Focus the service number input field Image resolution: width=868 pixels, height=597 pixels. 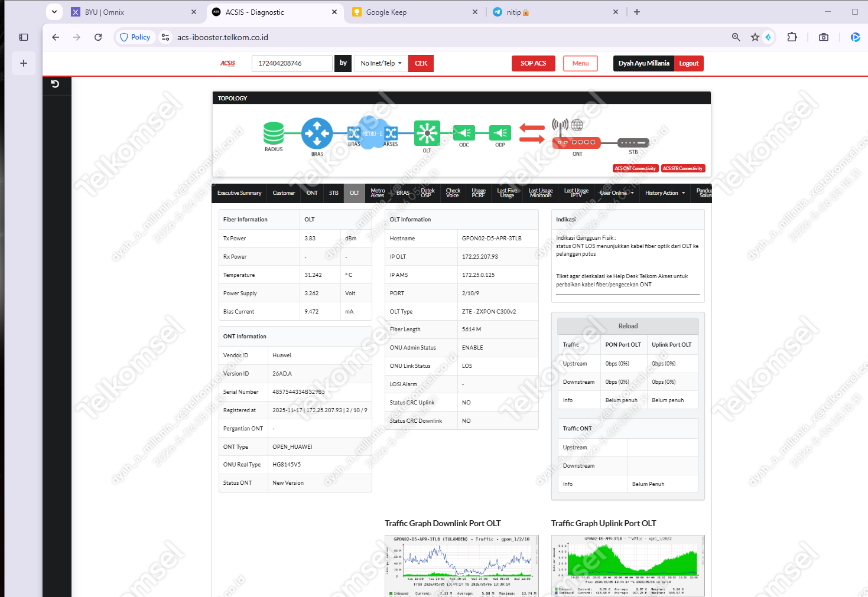[292, 63]
